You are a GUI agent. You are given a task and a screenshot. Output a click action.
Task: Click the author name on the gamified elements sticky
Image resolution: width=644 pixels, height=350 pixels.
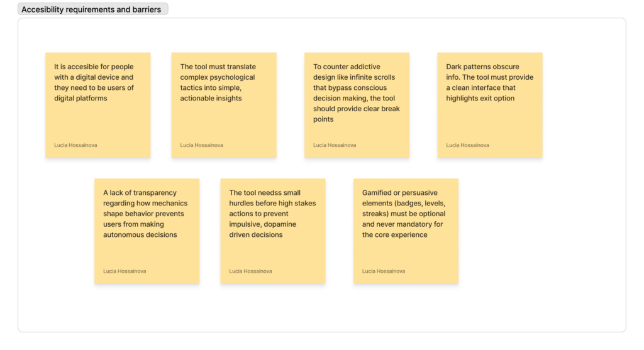coord(384,271)
